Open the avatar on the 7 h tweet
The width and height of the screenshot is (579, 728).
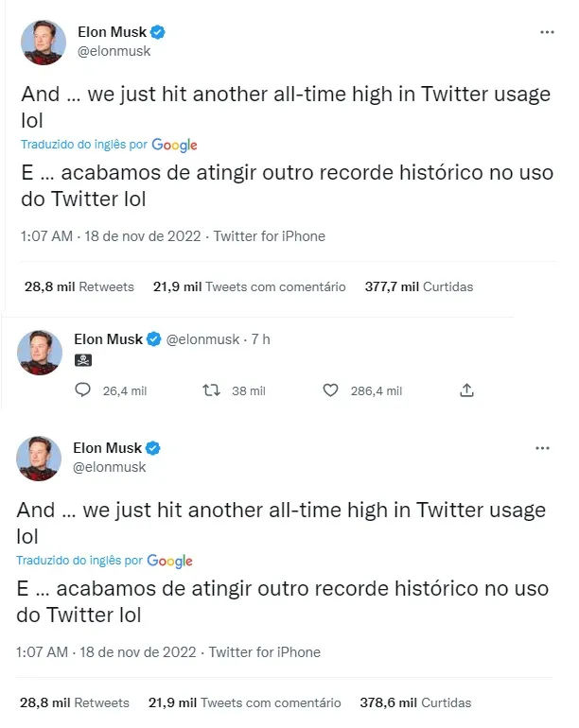coord(41,352)
